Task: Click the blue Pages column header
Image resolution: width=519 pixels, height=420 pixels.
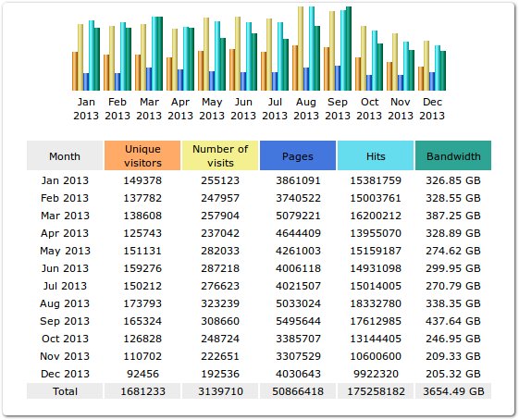Action: [298, 155]
